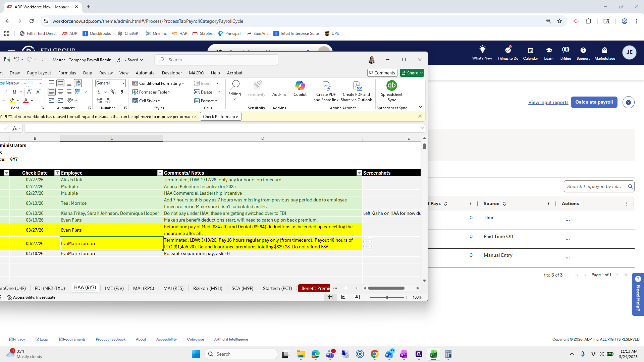Expand Conditional Formatting dropdown
Image resolution: width=644 pixels, height=362 pixels.
pos(183,83)
